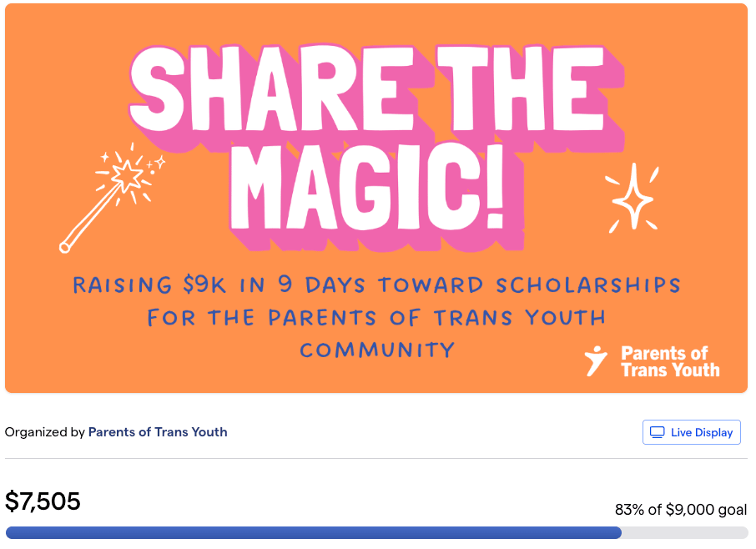
Task: Click the word "COMMUNITY" in the banner
Action: coord(377,350)
